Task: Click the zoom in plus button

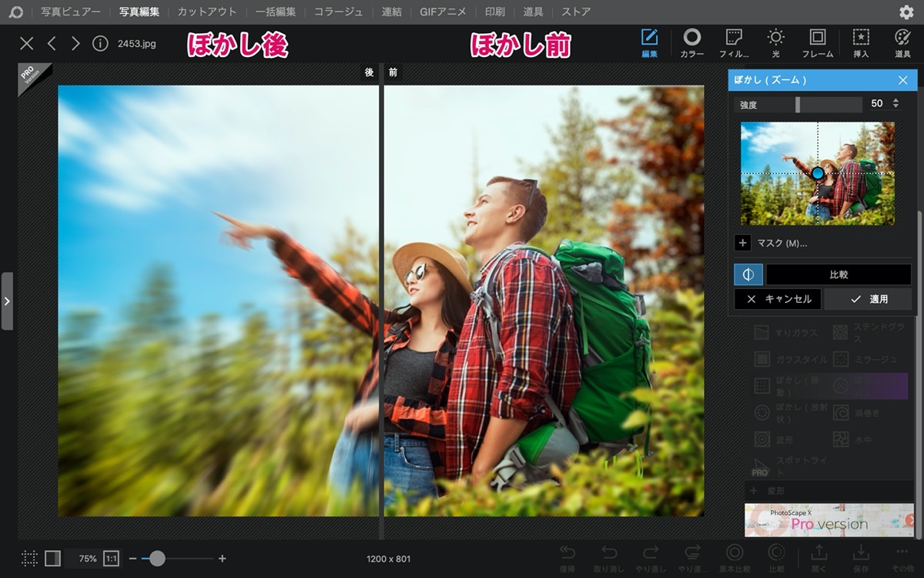Action: (x=223, y=558)
